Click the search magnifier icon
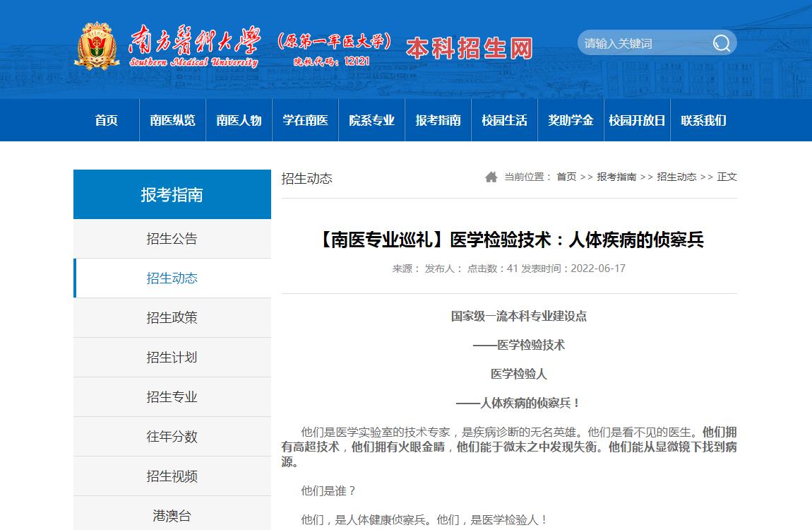This screenshot has width=812, height=530. (x=722, y=44)
